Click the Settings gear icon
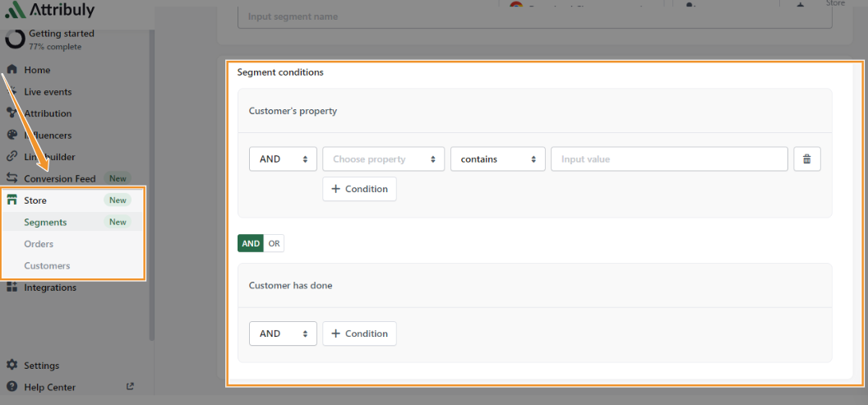This screenshot has width=868, height=405. coord(12,366)
